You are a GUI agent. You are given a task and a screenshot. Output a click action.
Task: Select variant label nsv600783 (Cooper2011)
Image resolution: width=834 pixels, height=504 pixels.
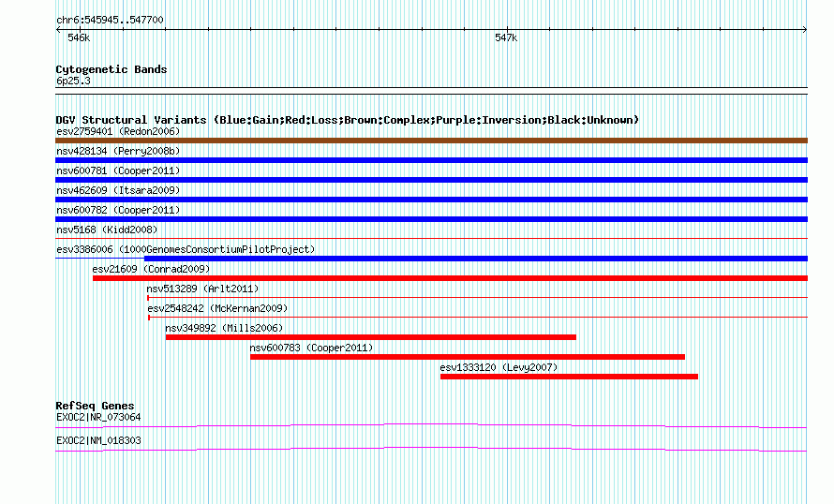pos(311,348)
